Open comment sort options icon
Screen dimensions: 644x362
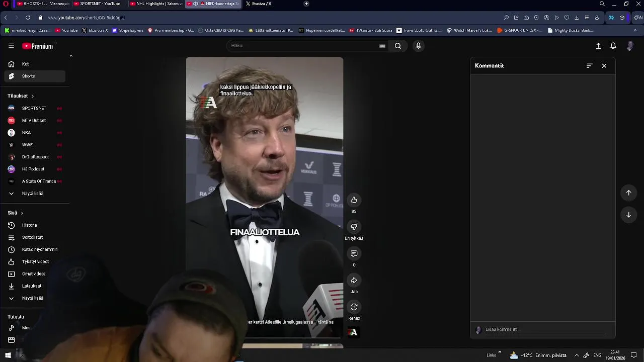tap(589, 66)
